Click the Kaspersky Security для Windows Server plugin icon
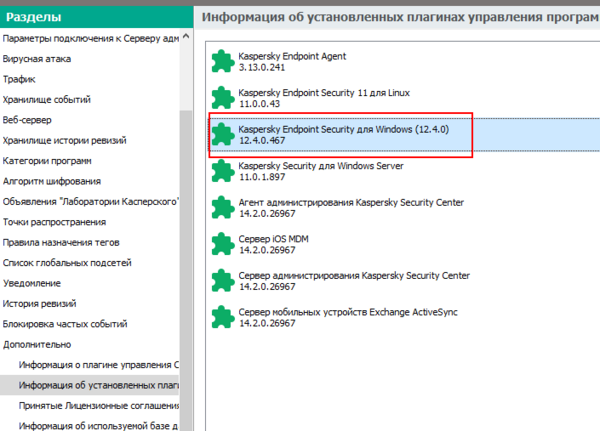The image size is (600, 431). click(223, 171)
